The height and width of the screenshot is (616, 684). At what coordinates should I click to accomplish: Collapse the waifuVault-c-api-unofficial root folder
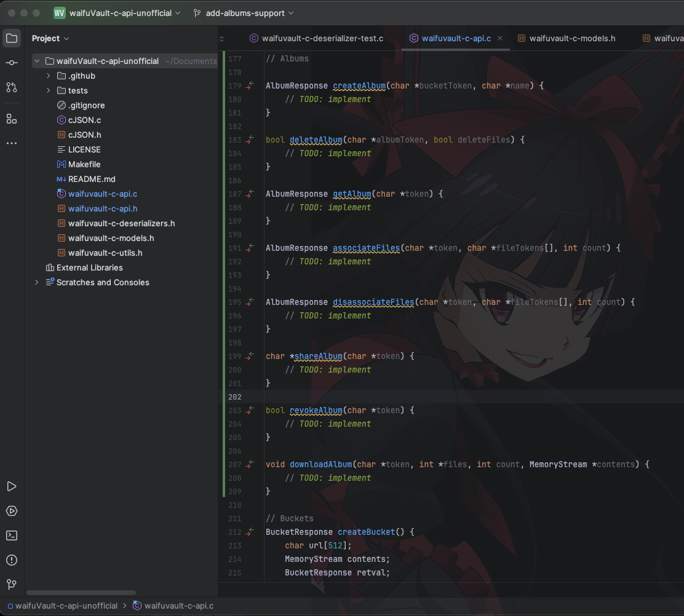(37, 61)
